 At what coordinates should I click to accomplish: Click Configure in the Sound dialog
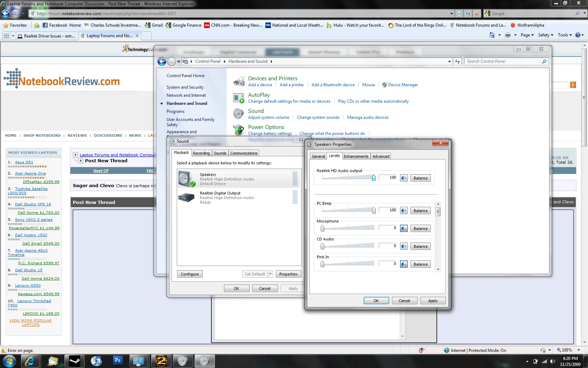click(x=190, y=274)
